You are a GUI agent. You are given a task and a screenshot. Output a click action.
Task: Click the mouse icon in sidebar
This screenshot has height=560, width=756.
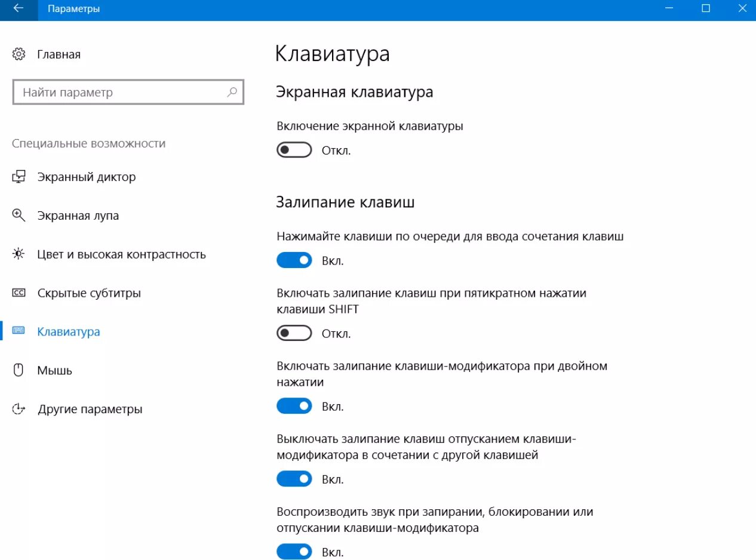19,370
